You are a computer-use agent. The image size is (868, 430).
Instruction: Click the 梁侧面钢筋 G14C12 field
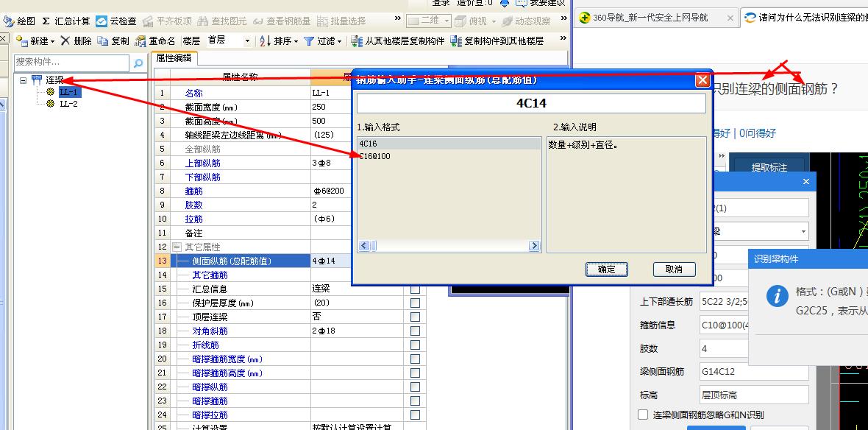[x=754, y=371]
